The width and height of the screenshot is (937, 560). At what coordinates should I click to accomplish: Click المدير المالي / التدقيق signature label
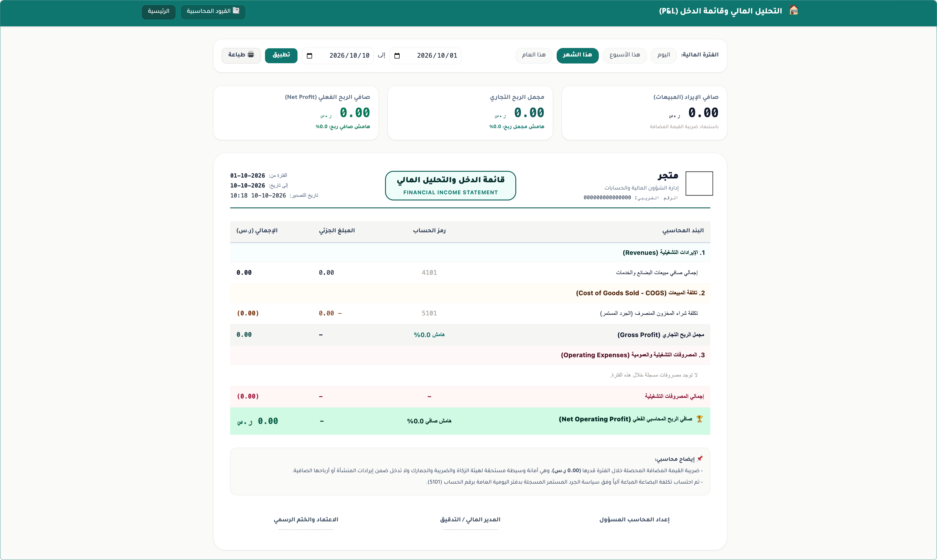point(470,520)
